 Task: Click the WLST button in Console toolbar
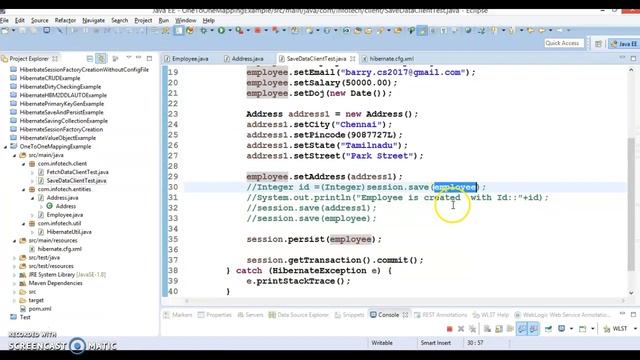click(616, 329)
